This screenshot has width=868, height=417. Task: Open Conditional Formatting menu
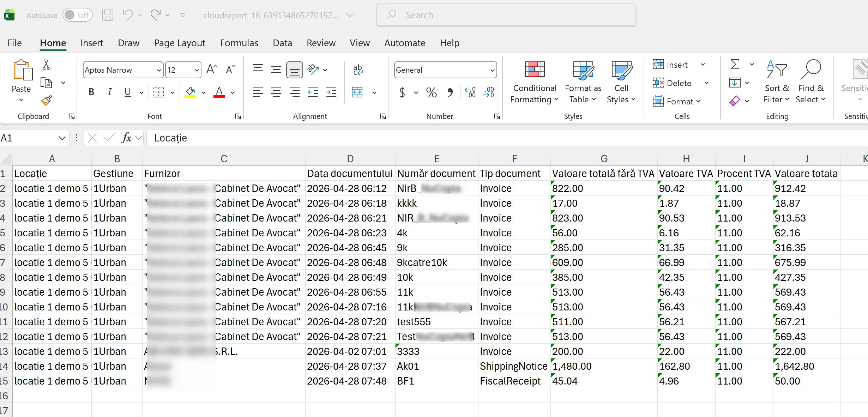535,82
